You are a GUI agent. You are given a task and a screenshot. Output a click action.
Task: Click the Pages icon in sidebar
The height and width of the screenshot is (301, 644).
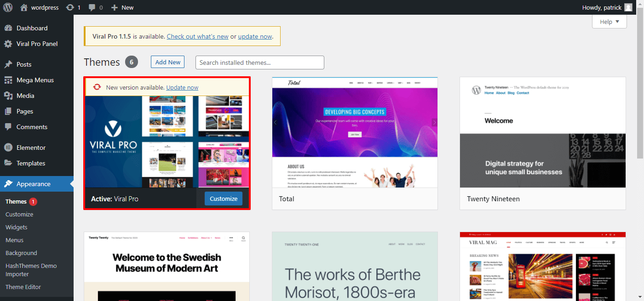tap(8, 111)
